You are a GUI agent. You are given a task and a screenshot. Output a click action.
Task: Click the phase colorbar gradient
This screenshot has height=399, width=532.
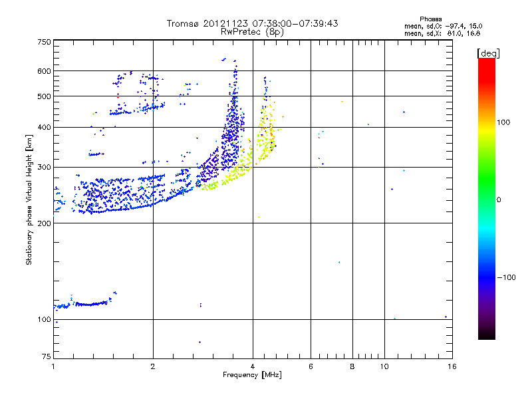point(487,198)
